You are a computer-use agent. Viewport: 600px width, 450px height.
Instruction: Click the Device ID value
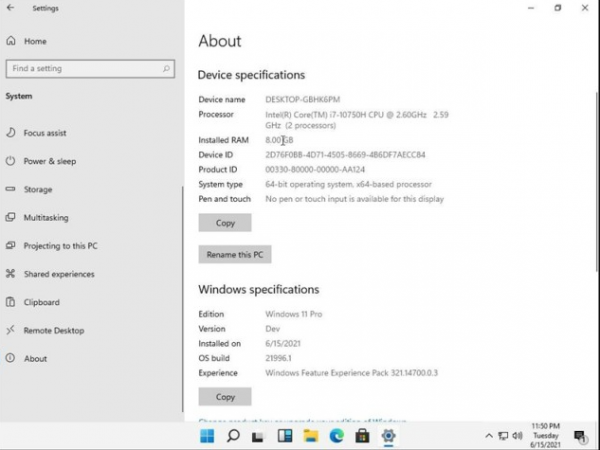pos(345,155)
